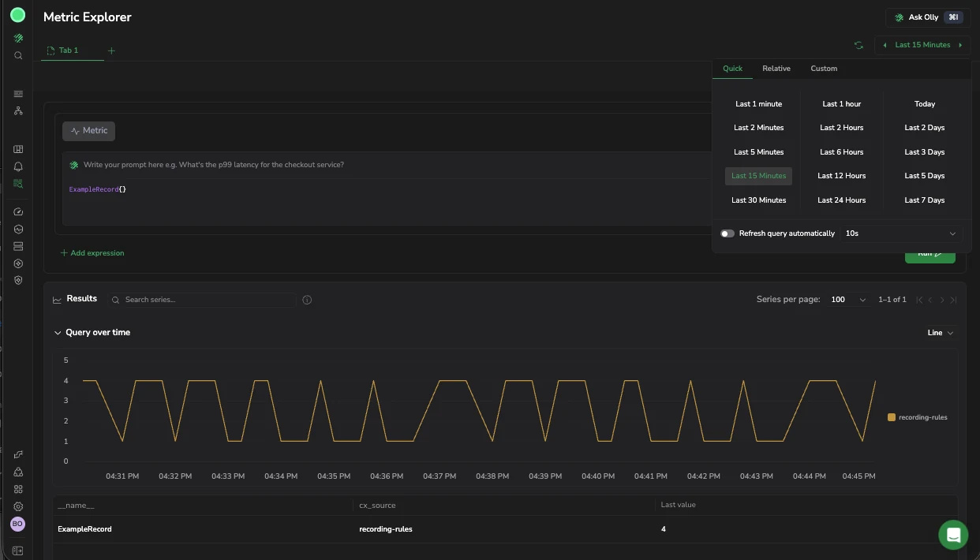Open the Last 15 Minutes time picker
This screenshot has height=560, width=980.
coord(922,45)
